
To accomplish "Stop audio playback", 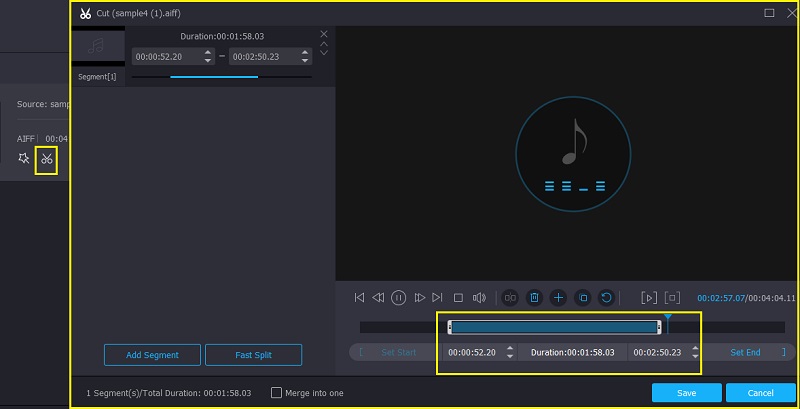I will click(458, 297).
